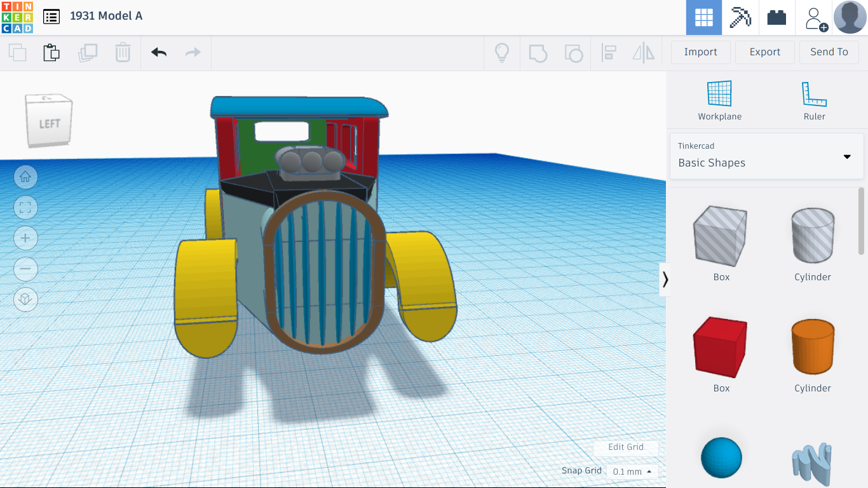Click the Group shapes icon

click(538, 52)
